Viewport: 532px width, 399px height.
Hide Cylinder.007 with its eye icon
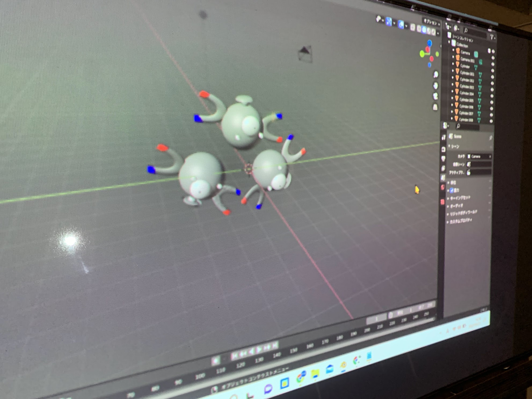491,114
